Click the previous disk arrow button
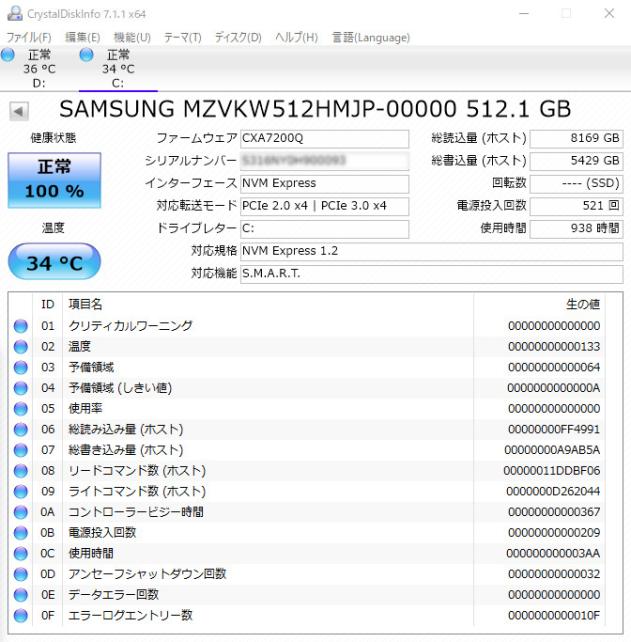Screen dimensions: 631x642 [x=18, y=111]
